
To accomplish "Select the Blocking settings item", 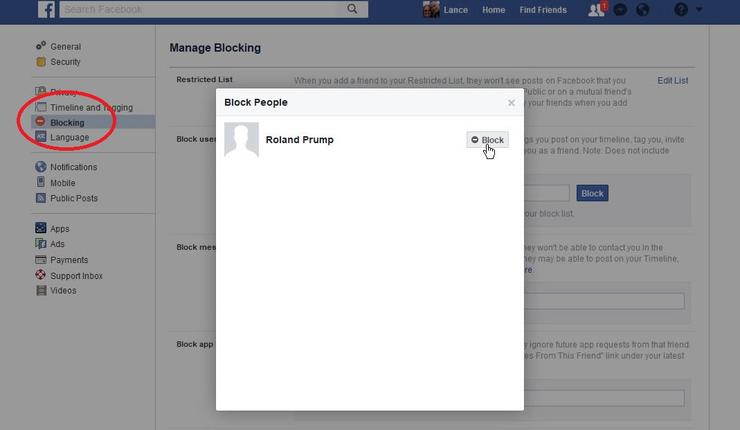I will [x=93, y=122].
